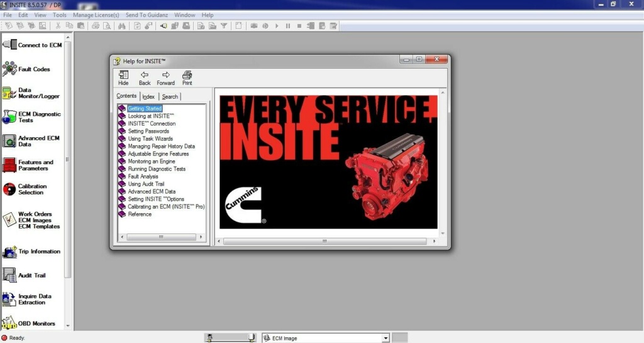The height and width of the screenshot is (343, 644).
Task: Click the Find binoculars toolbar icon
Action: (121, 26)
